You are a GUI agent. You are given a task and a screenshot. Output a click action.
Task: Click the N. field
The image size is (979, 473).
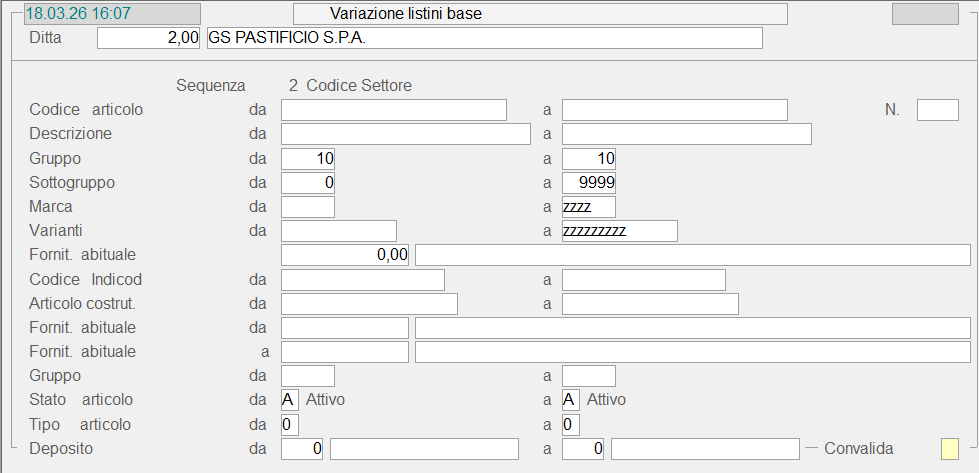click(937, 110)
